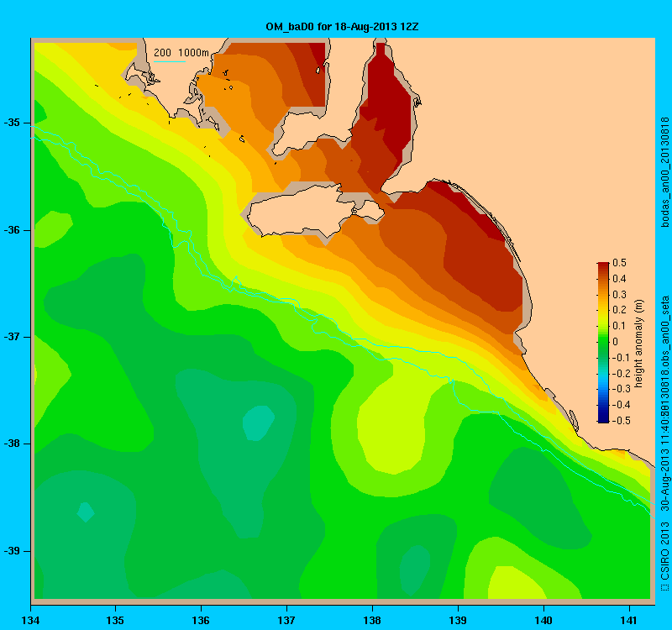Click the 0.4 colorbar tick value

[619, 279]
